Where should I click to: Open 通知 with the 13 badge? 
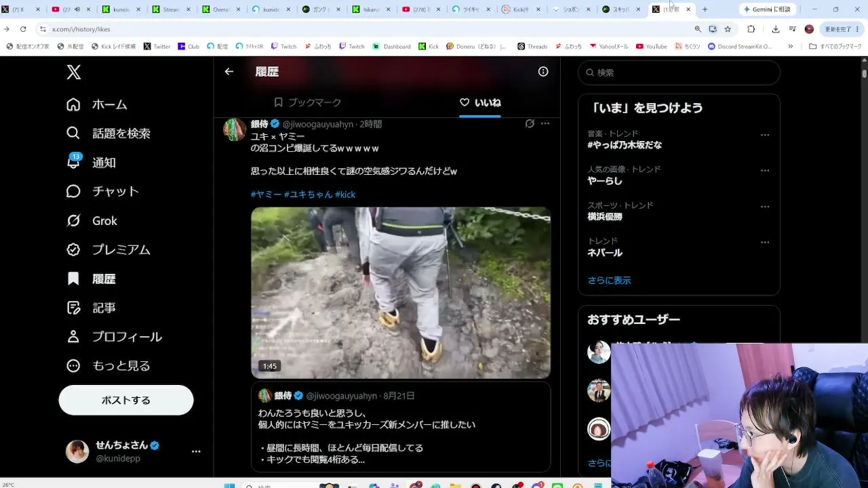91,163
